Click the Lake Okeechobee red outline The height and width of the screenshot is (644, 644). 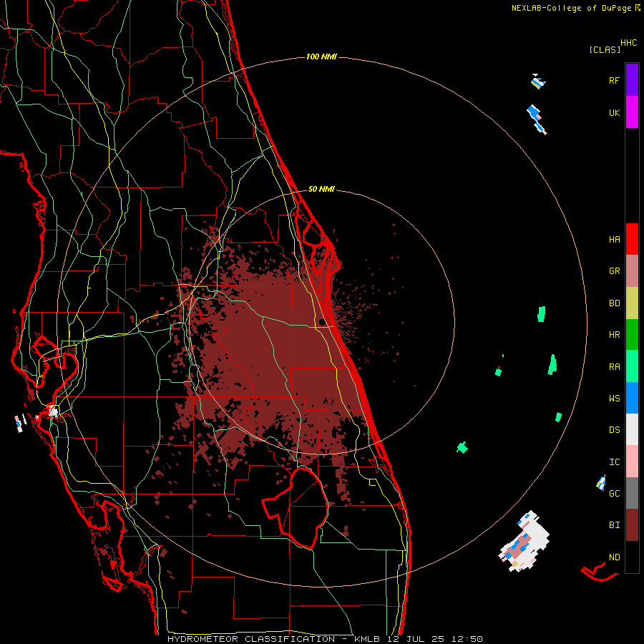[x=296, y=508]
